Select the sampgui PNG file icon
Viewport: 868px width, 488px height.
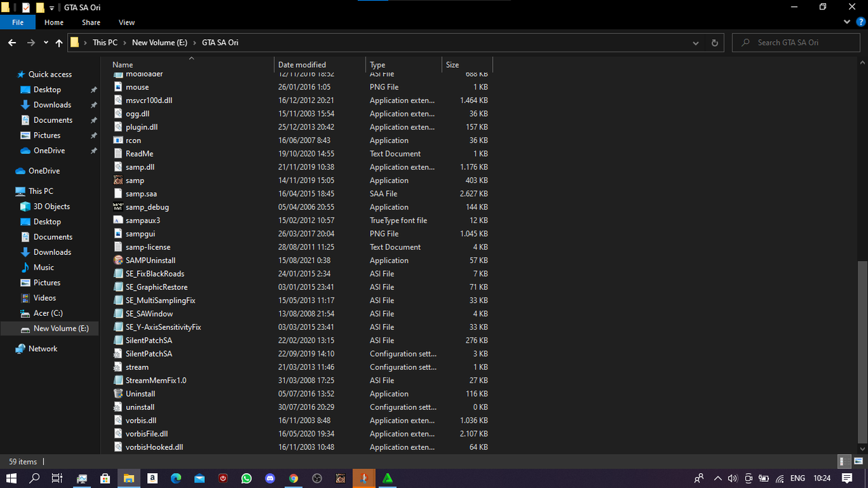coord(119,234)
